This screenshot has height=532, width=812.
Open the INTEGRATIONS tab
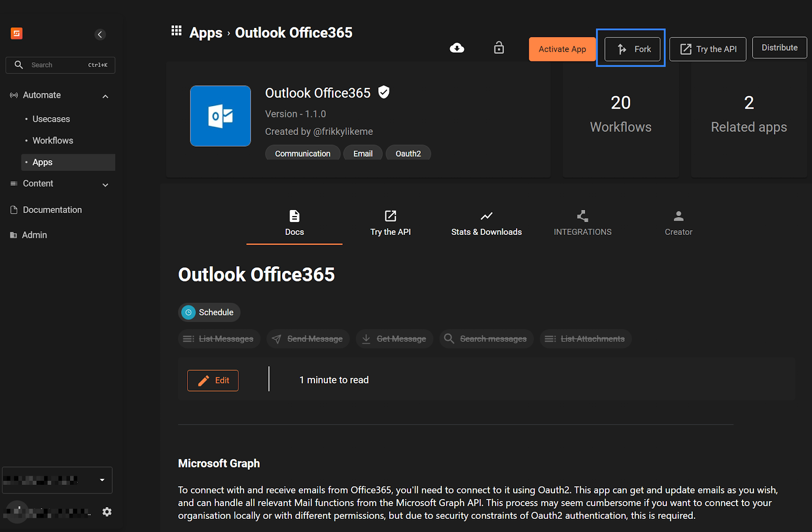[582, 223]
